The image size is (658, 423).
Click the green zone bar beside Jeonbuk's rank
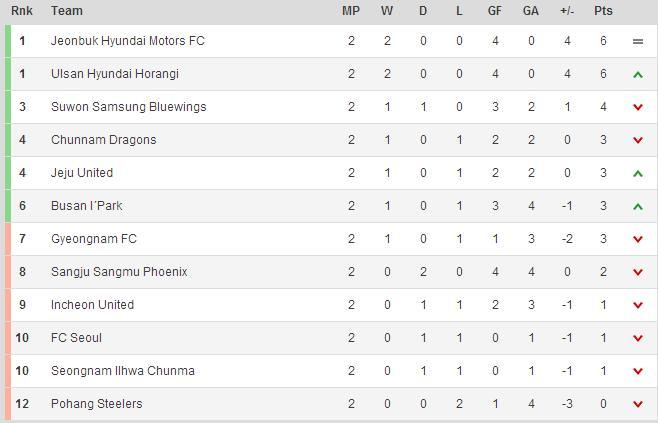click(x=8, y=41)
